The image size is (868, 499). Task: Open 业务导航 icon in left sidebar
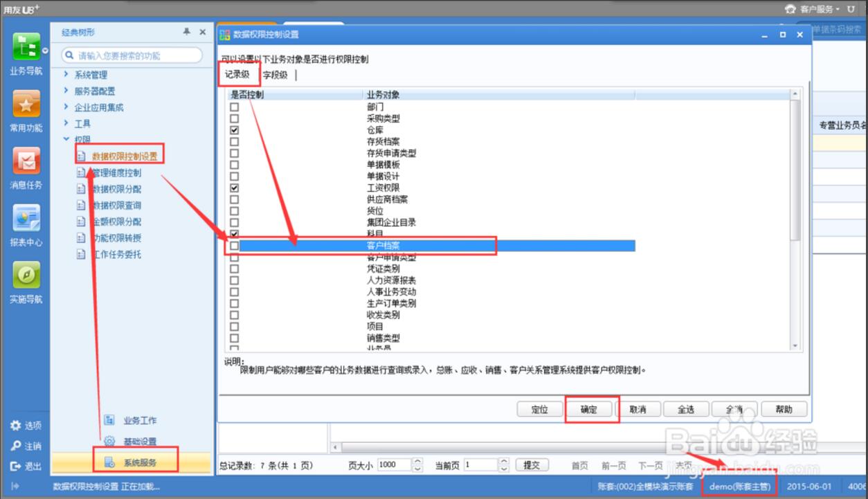[x=26, y=47]
